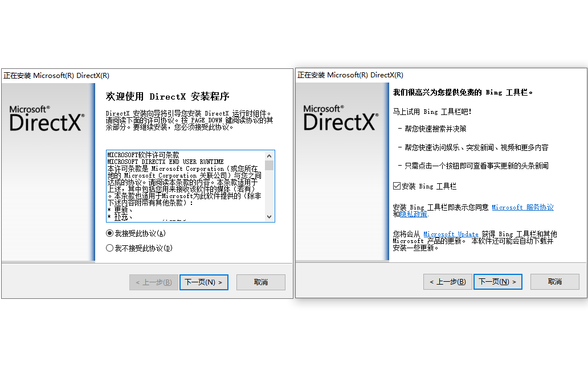Screen dimensions: 588x370
Task: Cancel the Bing toolbar dialog with 取消
Action: click(554, 282)
